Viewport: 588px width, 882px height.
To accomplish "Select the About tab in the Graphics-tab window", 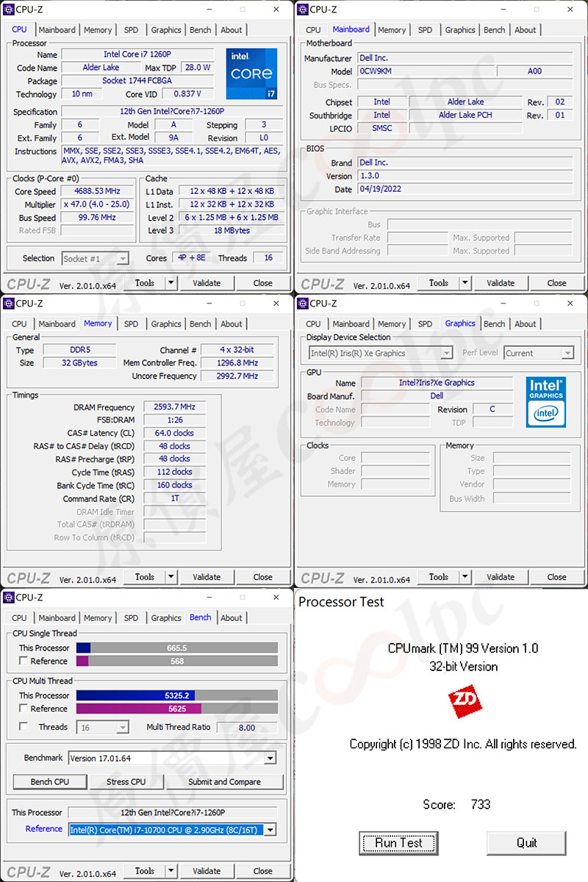I will click(x=526, y=324).
